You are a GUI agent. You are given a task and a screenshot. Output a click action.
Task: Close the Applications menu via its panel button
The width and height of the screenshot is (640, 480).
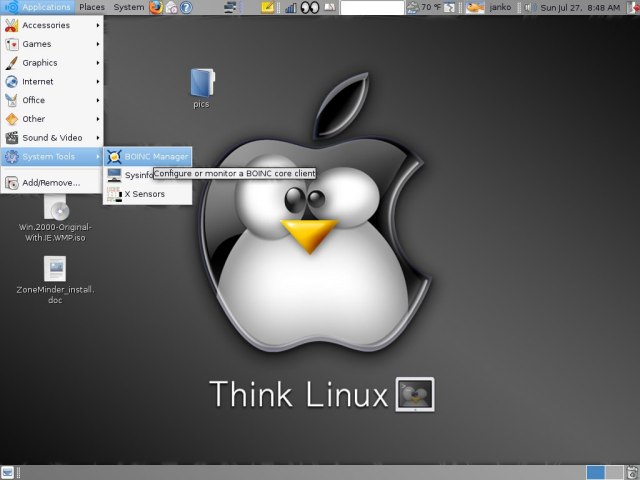click(38, 7)
